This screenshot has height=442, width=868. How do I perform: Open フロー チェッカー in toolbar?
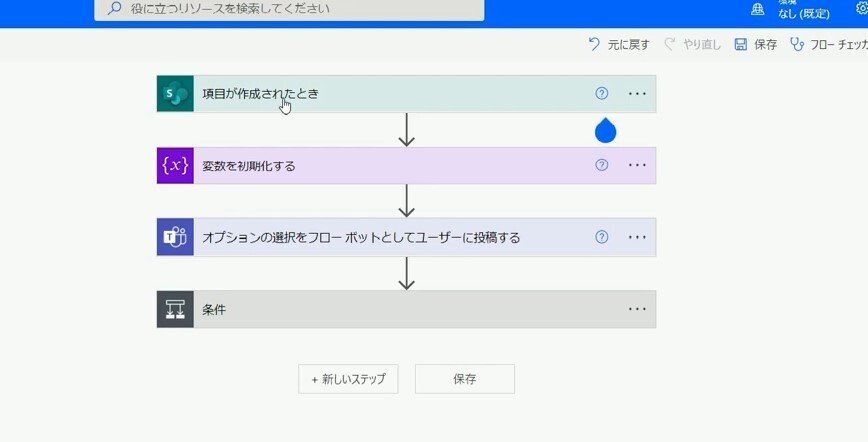pyautogui.click(x=829, y=44)
